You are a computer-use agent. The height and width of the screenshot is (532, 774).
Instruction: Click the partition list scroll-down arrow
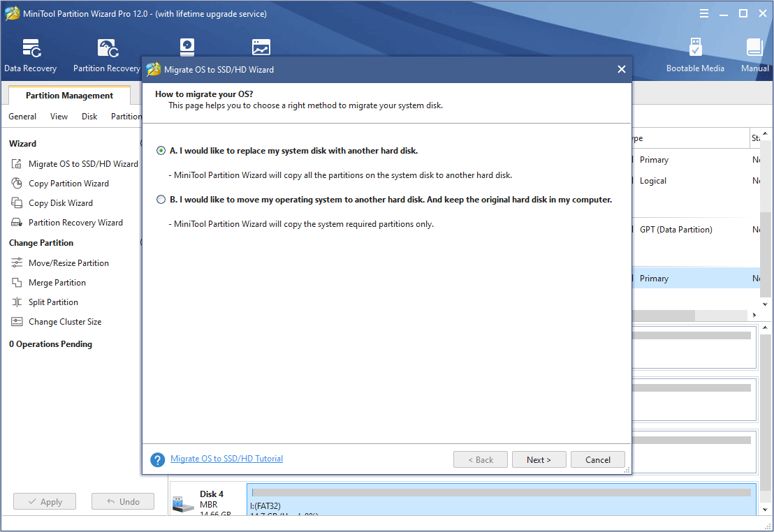(x=765, y=304)
